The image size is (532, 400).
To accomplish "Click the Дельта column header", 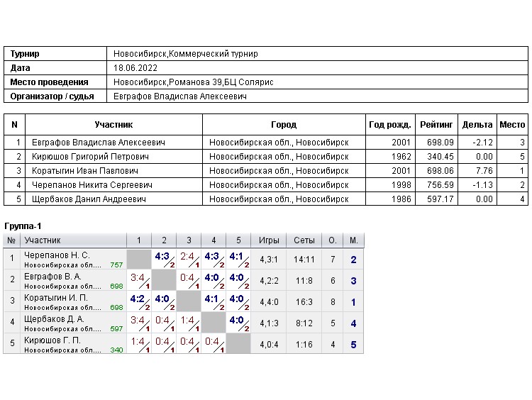I will (477, 125).
